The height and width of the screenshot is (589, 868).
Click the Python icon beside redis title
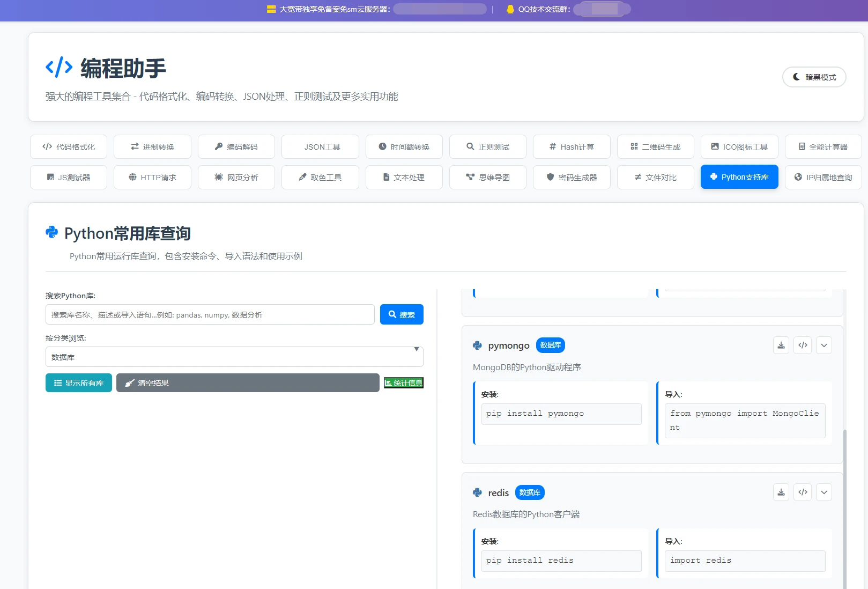477,492
